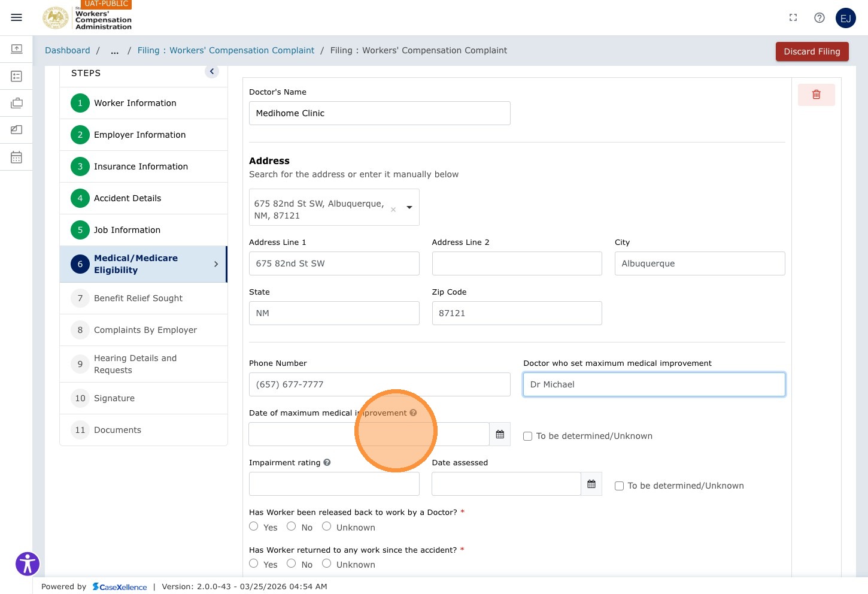Image resolution: width=868 pixels, height=594 pixels.
Task: Open the hamburger navigation menu
Action: click(x=17, y=17)
